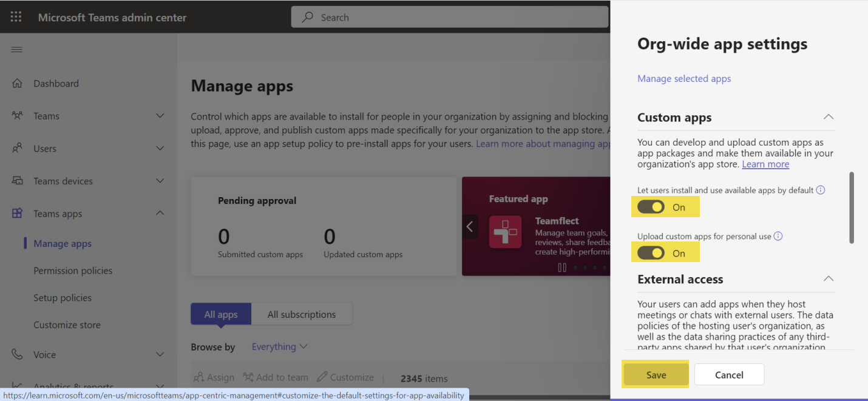Click the Teams people icon
The height and width of the screenshot is (401, 868).
click(x=18, y=115)
